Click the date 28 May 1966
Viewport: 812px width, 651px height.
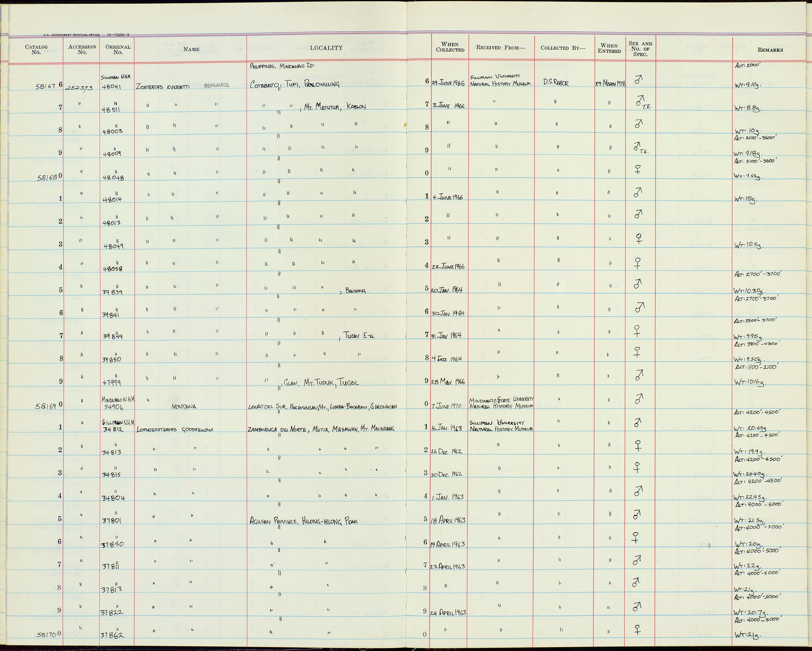(x=448, y=381)
